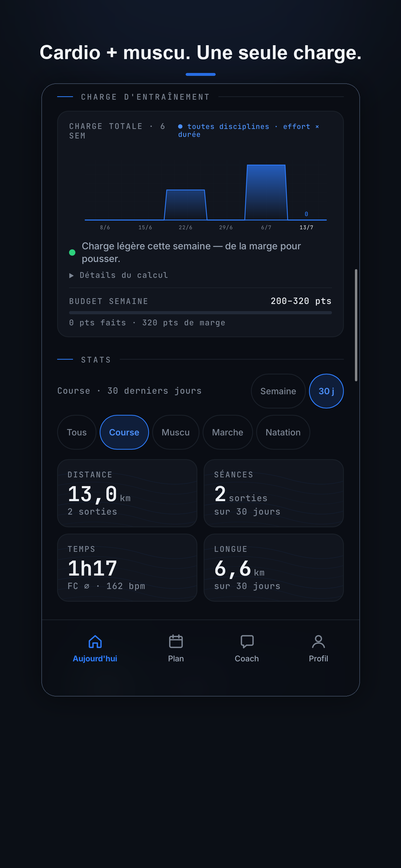Click the Détails du calcul triangle arrow
The image size is (401, 868).
(71, 276)
